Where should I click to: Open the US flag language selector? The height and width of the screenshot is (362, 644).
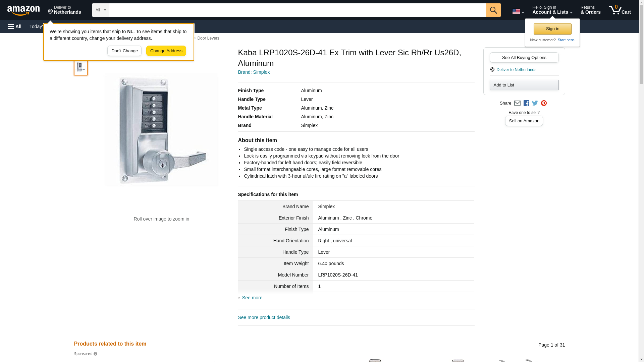point(518,11)
